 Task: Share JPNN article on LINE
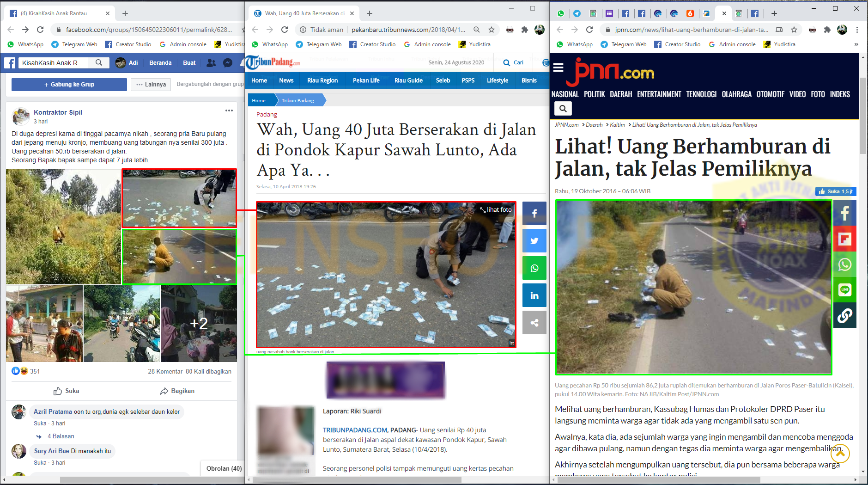pyautogui.click(x=845, y=290)
